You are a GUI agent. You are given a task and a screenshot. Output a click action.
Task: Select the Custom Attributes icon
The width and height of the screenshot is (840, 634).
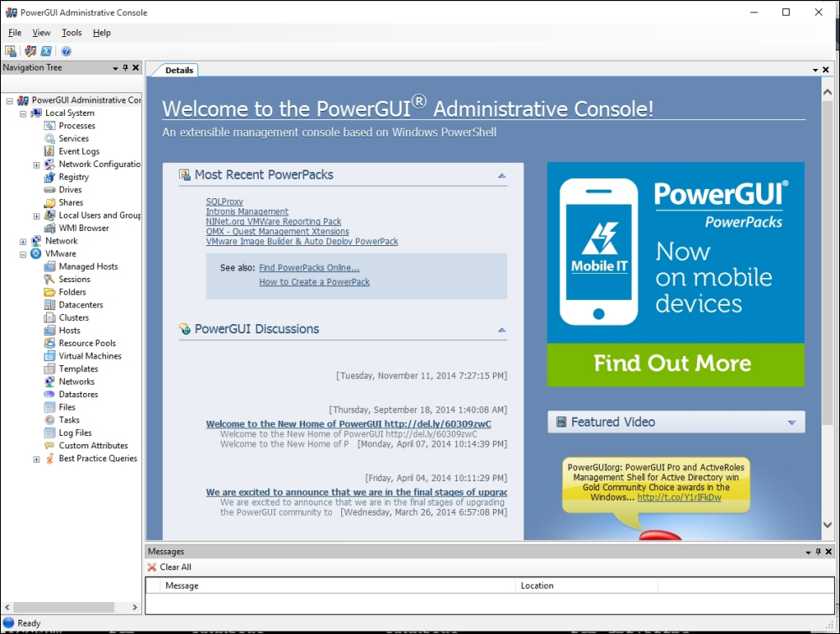[50, 446]
